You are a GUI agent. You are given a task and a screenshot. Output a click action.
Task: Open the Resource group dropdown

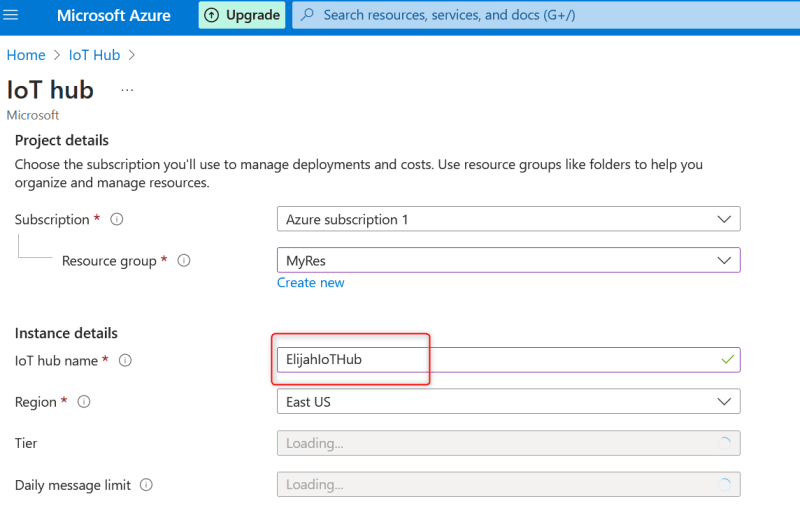pyautogui.click(x=509, y=261)
